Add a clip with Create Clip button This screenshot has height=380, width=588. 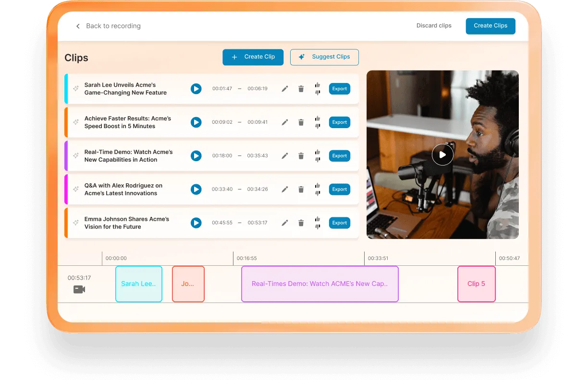(x=253, y=57)
